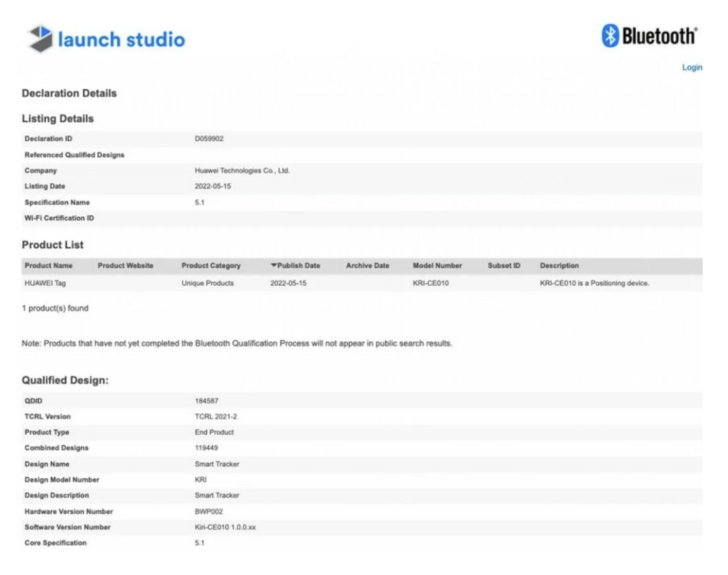Screen dimensions: 728x575
Task: Click the Archive Date column header
Action: tap(367, 265)
